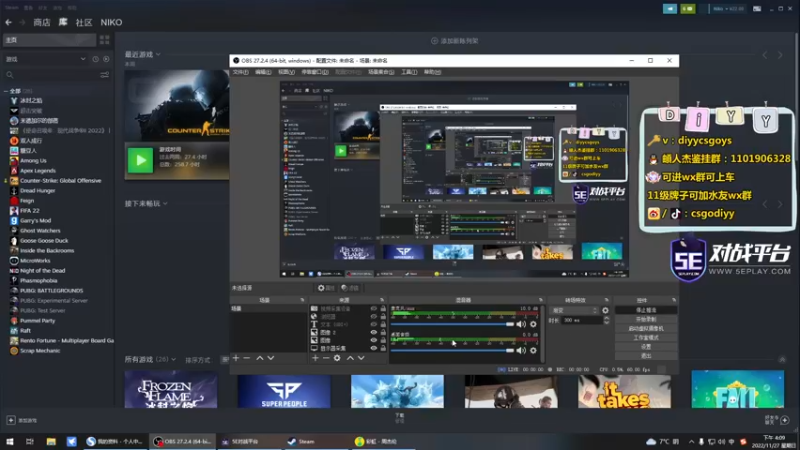Mute the desktop audio speaker icon
This screenshot has width=800, height=450.
point(521,351)
